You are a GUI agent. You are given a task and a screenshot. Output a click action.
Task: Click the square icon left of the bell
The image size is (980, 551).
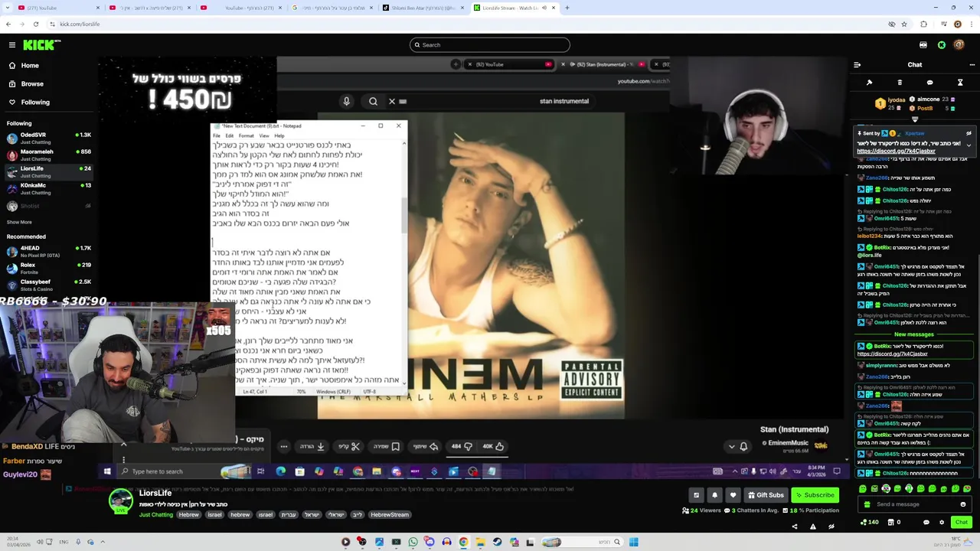tap(696, 495)
